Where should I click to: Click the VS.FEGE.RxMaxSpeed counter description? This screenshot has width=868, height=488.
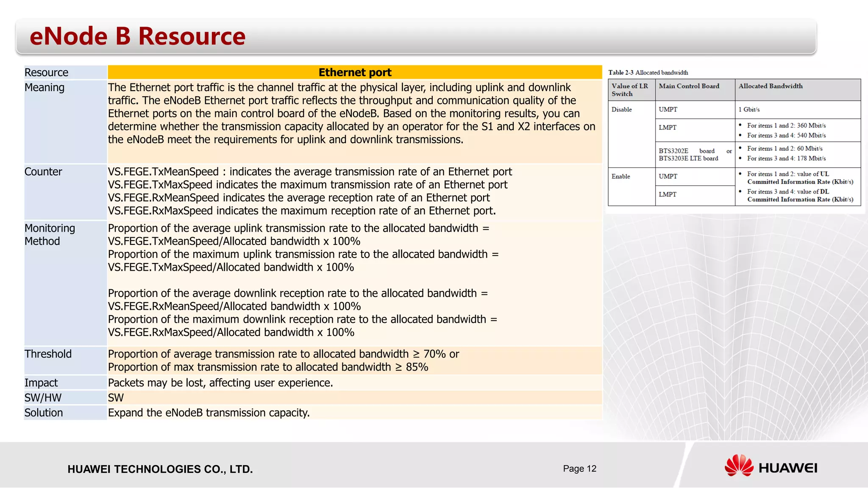(302, 211)
